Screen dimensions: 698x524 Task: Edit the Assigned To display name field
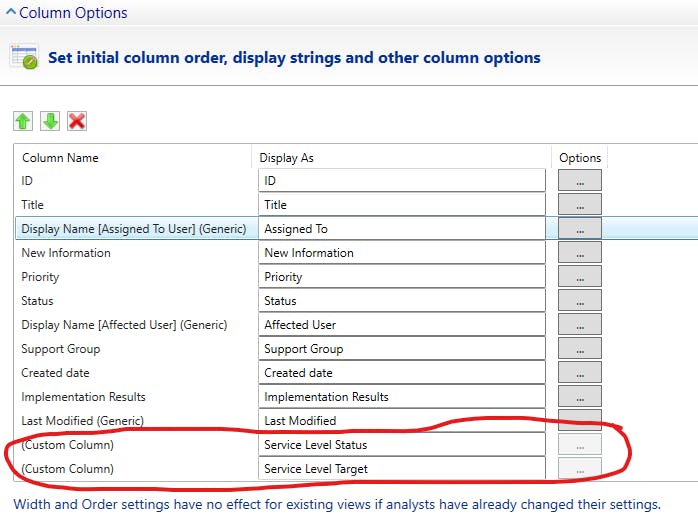click(x=401, y=228)
